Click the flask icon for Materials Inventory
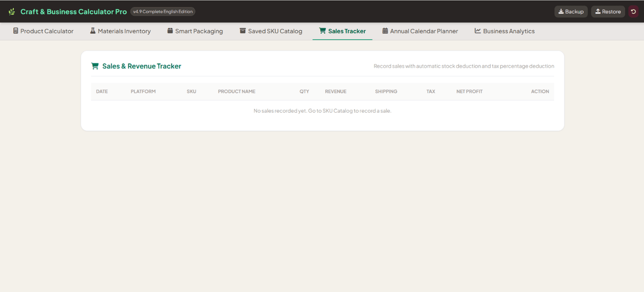 (93, 31)
